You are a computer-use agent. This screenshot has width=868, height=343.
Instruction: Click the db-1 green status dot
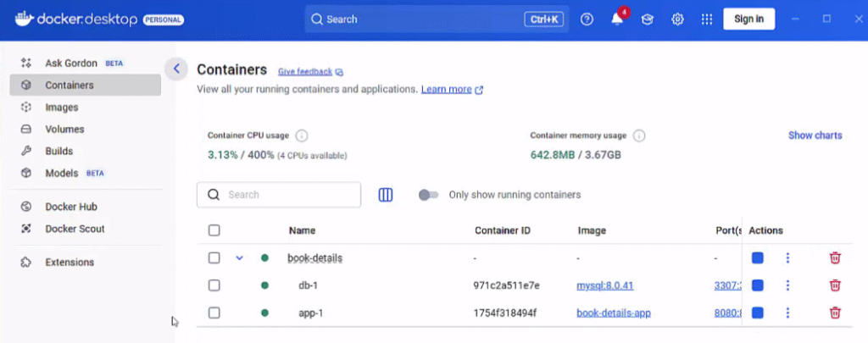264,285
